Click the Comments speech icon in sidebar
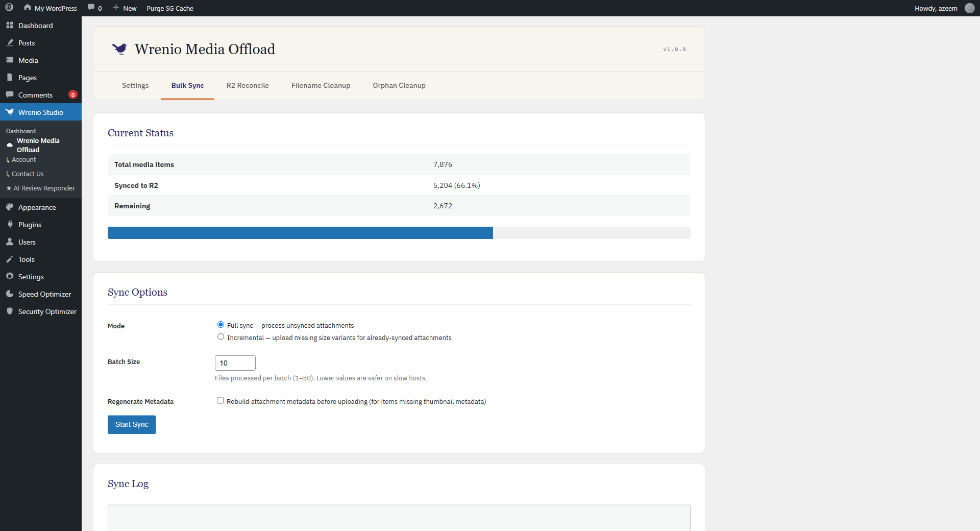Image resolution: width=980 pixels, height=531 pixels. point(10,94)
